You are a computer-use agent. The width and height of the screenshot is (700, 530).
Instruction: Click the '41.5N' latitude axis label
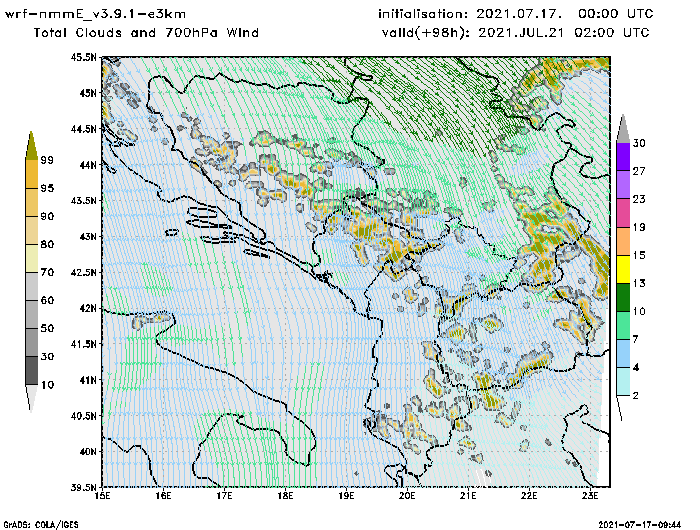tap(83, 344)
